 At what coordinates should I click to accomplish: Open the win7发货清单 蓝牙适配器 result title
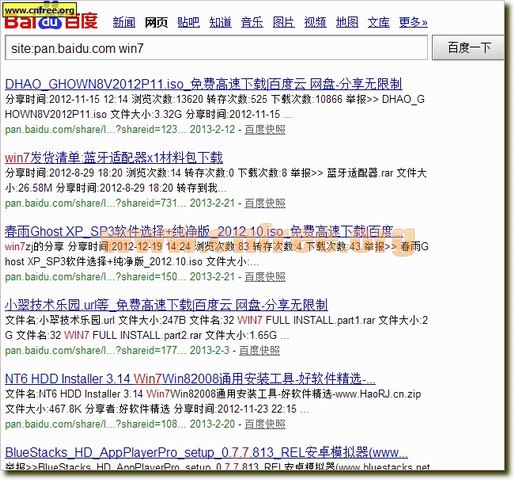[x=114, y=158]
